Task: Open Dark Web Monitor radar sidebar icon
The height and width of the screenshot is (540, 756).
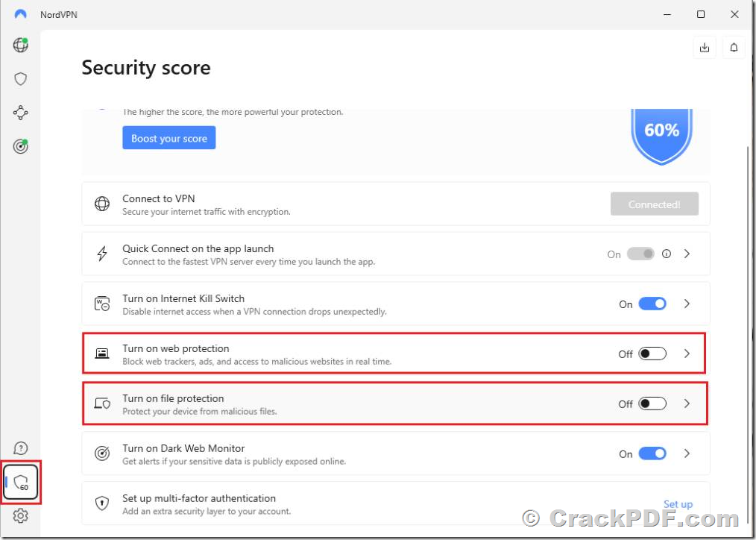Action: point(20,146)
